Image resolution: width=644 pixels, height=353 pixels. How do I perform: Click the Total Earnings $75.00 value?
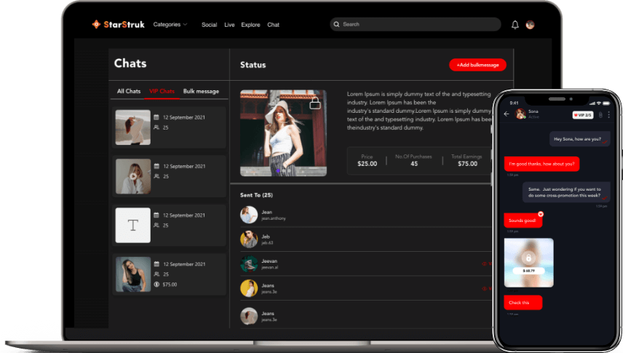pyautogui.click(x=467, y=164)
